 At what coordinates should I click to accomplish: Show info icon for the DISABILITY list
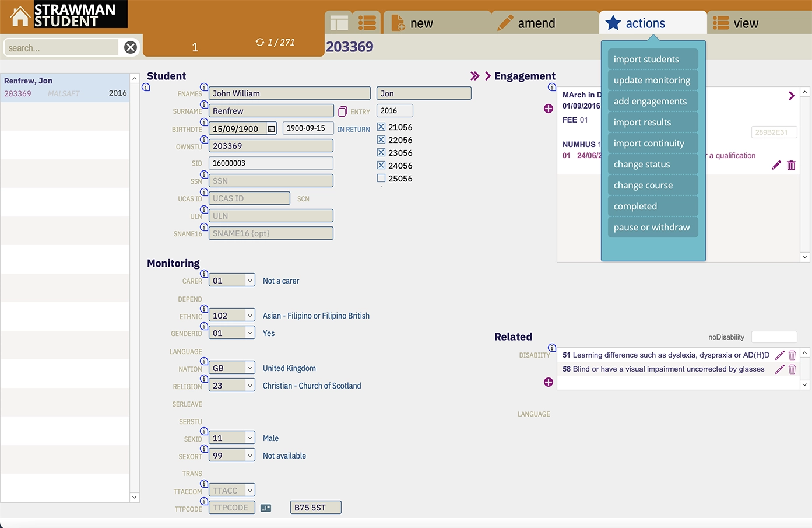552,348
